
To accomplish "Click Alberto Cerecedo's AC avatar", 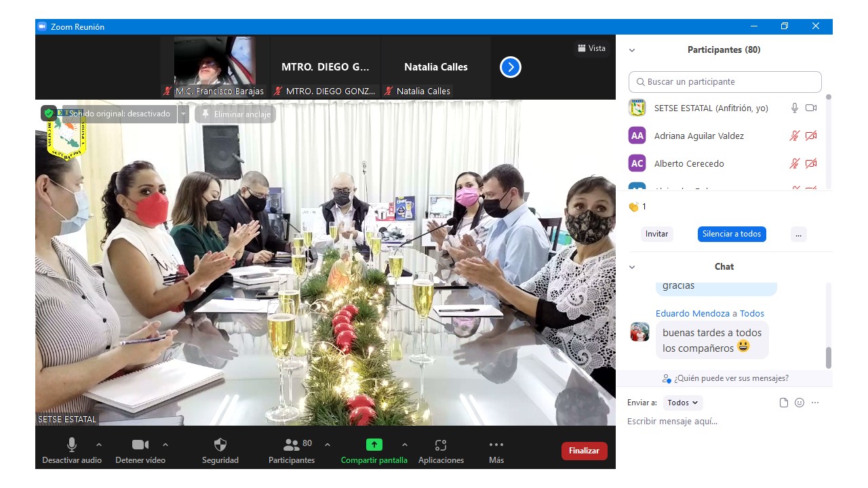I will (637, 163).
